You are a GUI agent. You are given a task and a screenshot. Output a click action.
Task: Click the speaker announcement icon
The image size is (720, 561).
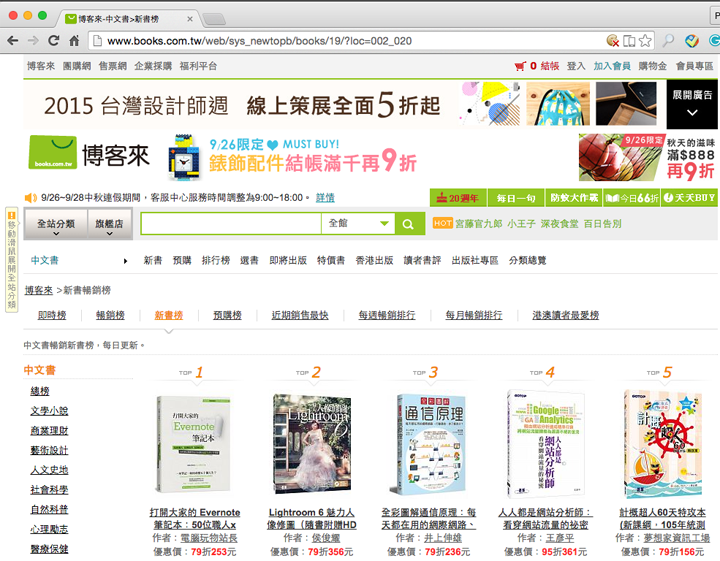point(30,198)
